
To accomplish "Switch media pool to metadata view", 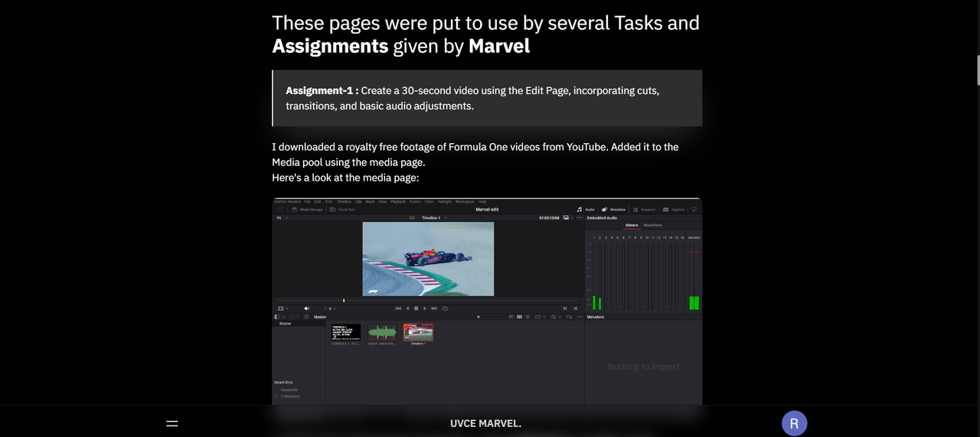I will (x=511, y=317).
